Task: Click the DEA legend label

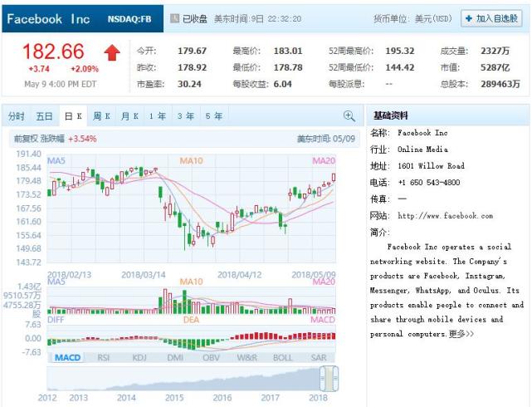Action: pyautogui.click(x=191, y=320)
